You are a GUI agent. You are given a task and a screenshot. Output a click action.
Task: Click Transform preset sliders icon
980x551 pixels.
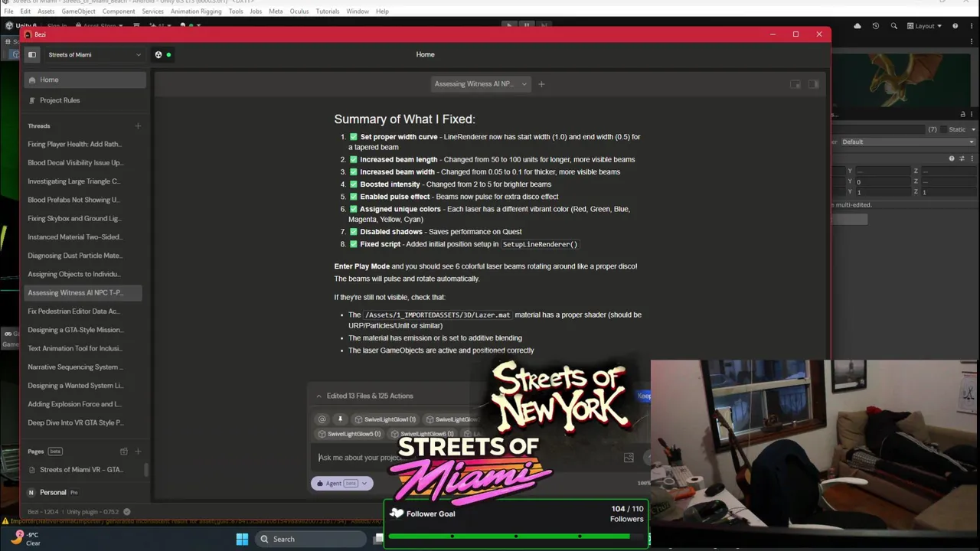[961, 158]
